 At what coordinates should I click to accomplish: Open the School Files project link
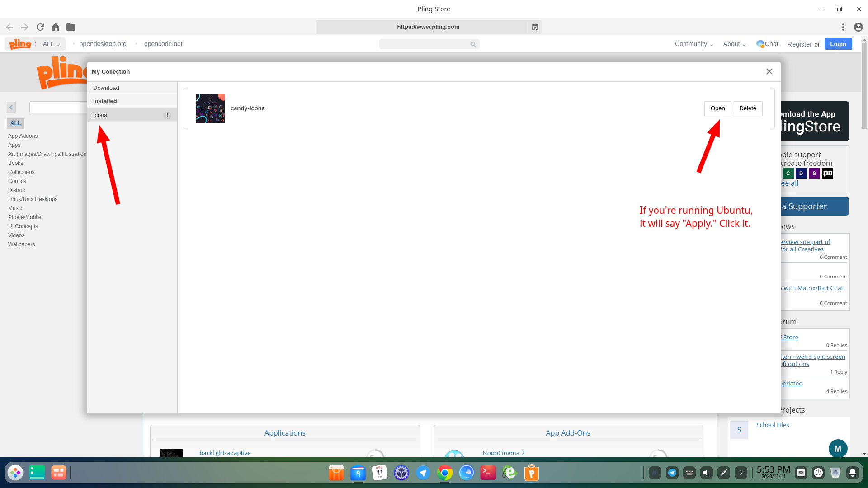click(773, 425)
